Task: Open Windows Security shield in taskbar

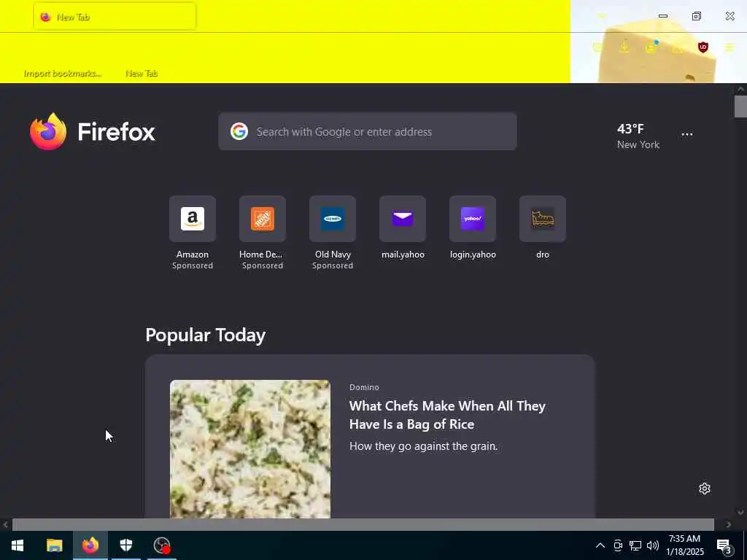Action: click(x=125, y=545)
